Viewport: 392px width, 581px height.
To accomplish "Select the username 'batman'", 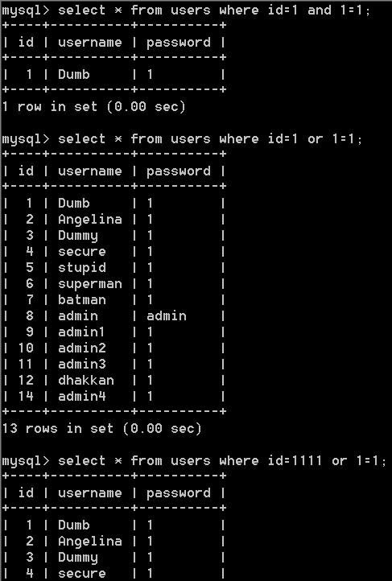I will coord(82,300).
